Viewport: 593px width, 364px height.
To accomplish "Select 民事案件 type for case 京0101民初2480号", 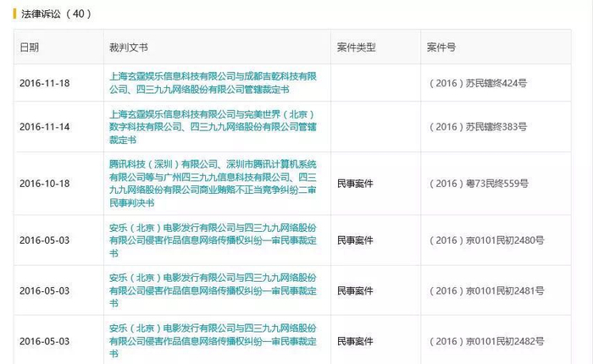I will pyautogui.click(x=355, y=240).
